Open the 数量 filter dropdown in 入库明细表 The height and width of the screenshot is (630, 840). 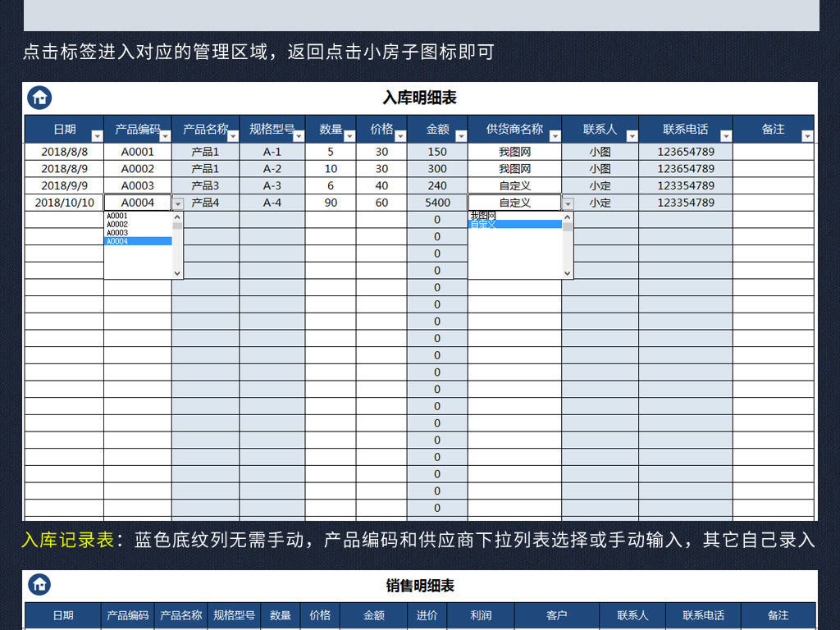349,136
